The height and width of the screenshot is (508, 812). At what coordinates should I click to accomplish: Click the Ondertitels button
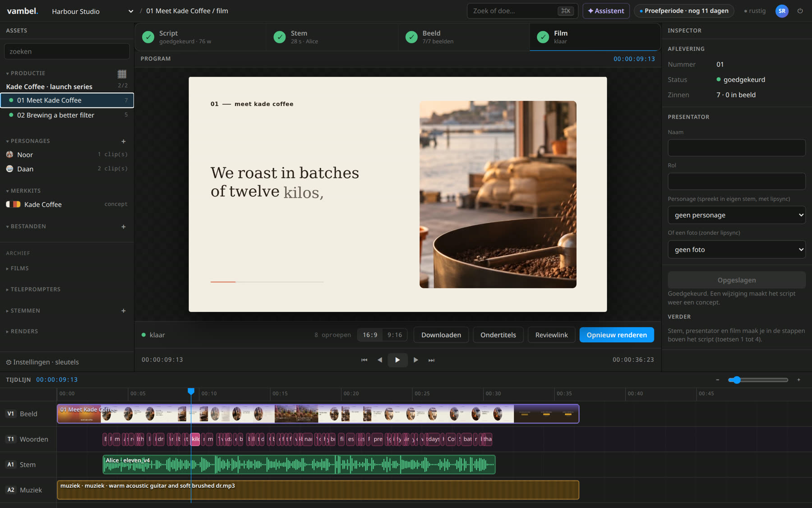pyautogui.click(x=498, y=335)
